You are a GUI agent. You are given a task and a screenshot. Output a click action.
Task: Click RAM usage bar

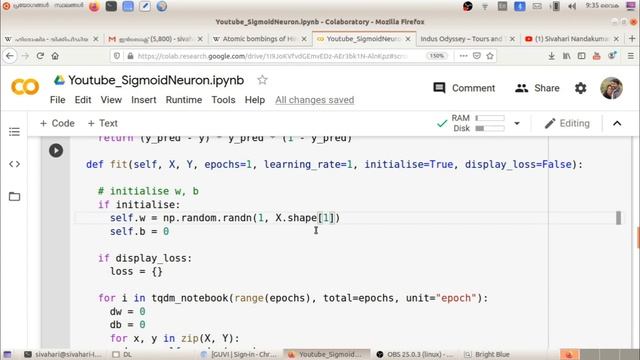490,118
